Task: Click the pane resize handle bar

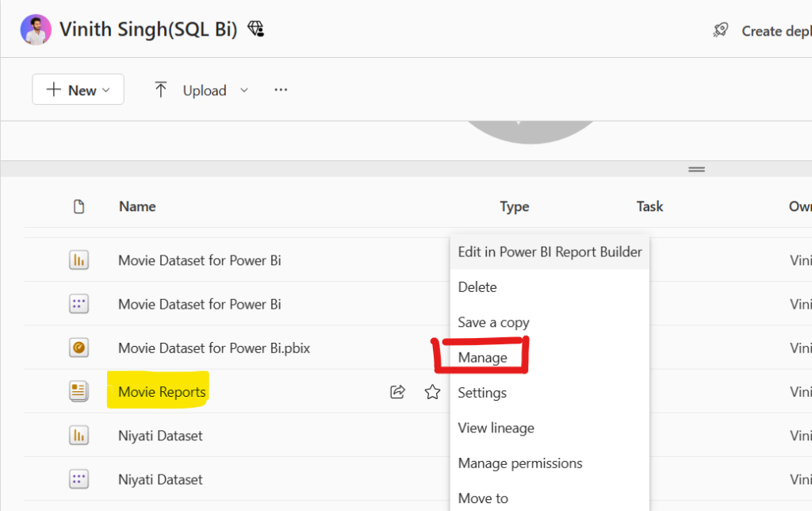Action: pyautogui.click(x=696, y=170)
